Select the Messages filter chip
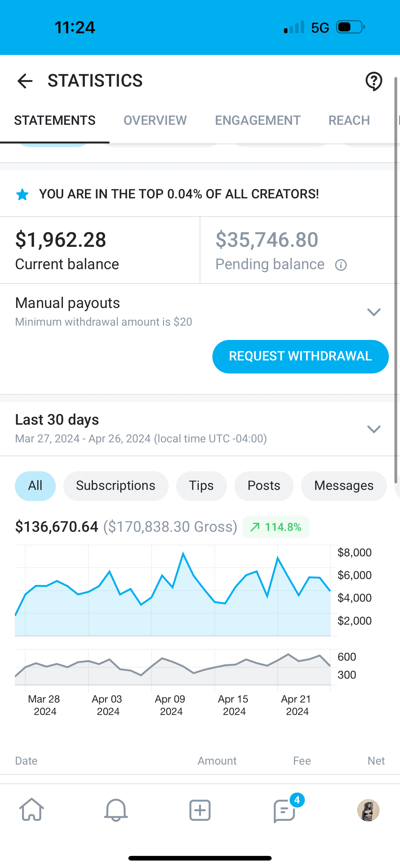This screenshot has height=868, width=400. tap(344, 486)
